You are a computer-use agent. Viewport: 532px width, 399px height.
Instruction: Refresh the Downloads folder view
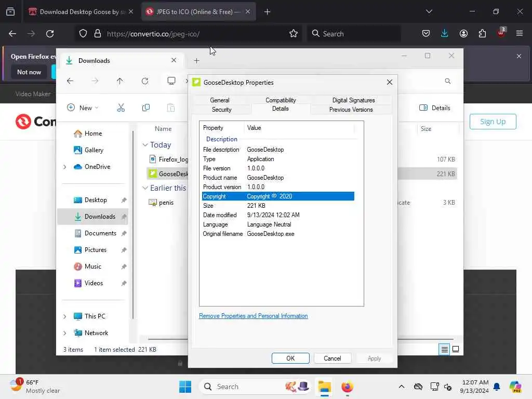[145, 81]
